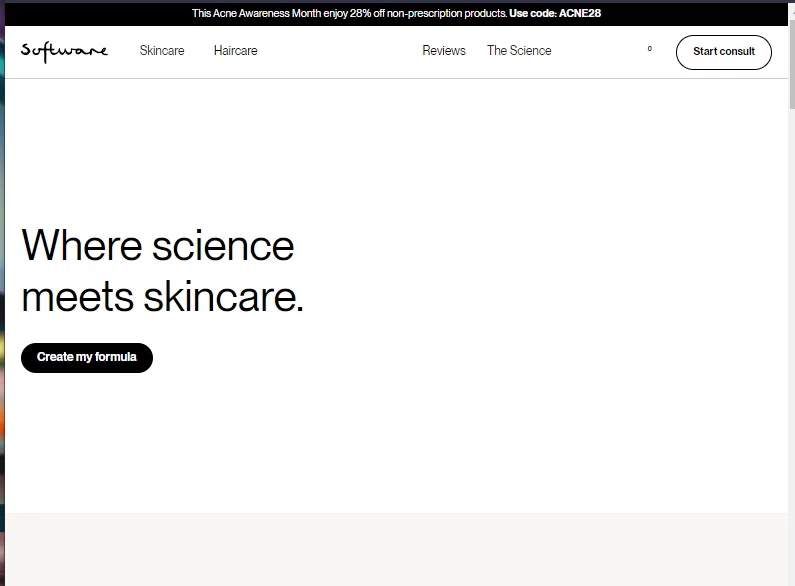Screen dimensions: 795x586
Task: Open the Haircare menu
Action: (x=236, y=51)
